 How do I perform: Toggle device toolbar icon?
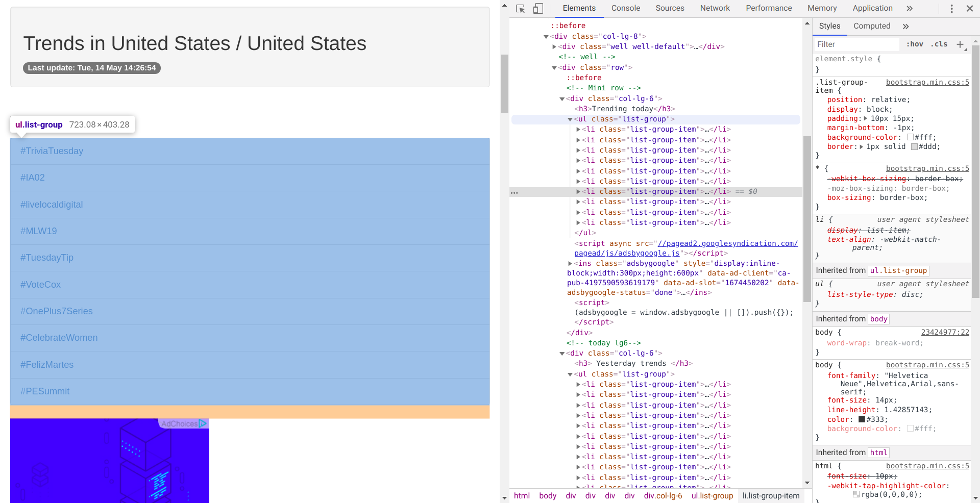pos(538,9)
